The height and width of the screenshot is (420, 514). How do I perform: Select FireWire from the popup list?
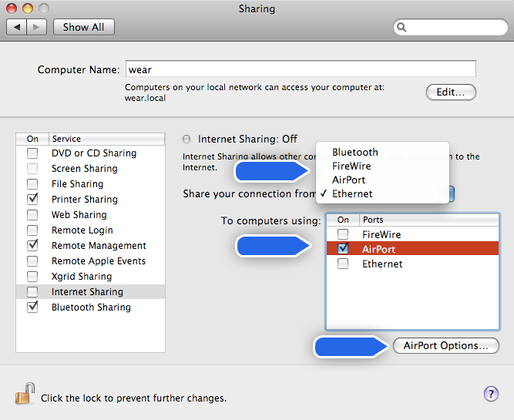tap(351, 166)
